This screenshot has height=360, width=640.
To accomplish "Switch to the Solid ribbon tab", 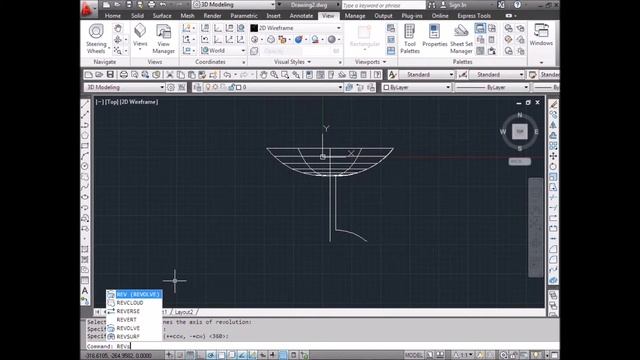I will [137, 16].
